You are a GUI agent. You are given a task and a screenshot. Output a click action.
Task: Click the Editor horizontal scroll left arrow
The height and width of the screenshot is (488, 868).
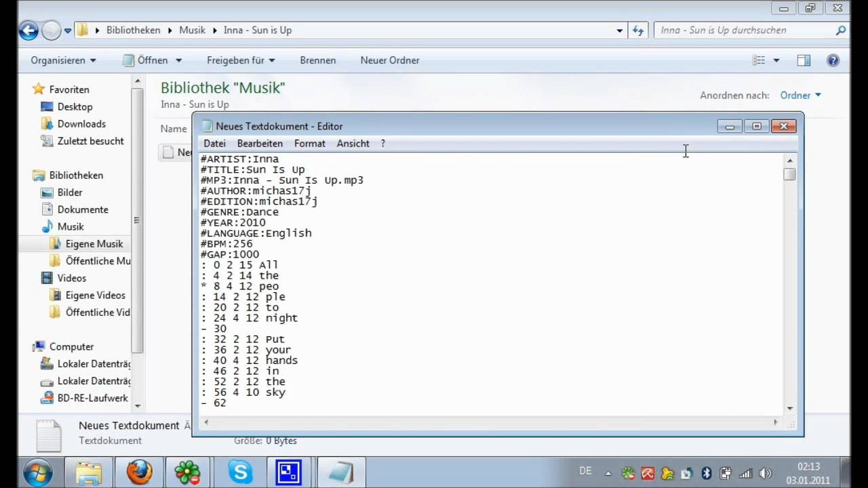click(x=205, y=422)
